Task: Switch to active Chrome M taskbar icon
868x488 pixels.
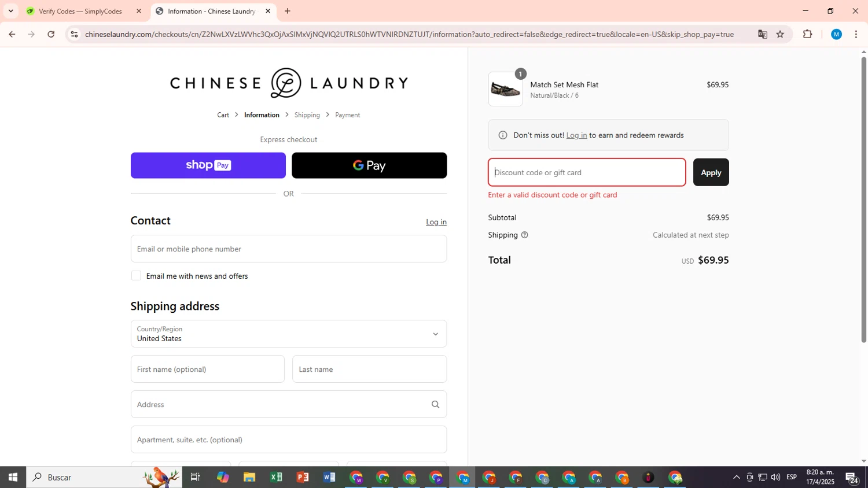Action: (463, 477)
